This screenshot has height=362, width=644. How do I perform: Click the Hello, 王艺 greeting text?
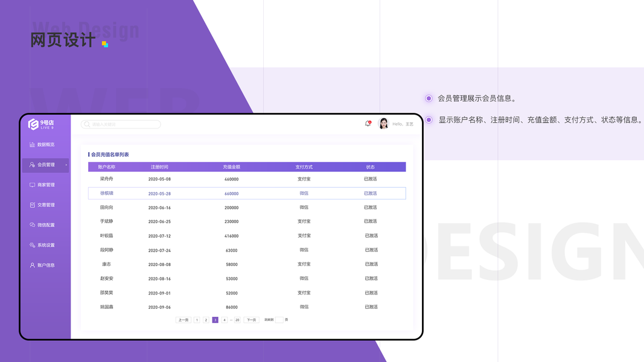coord(403,124)
